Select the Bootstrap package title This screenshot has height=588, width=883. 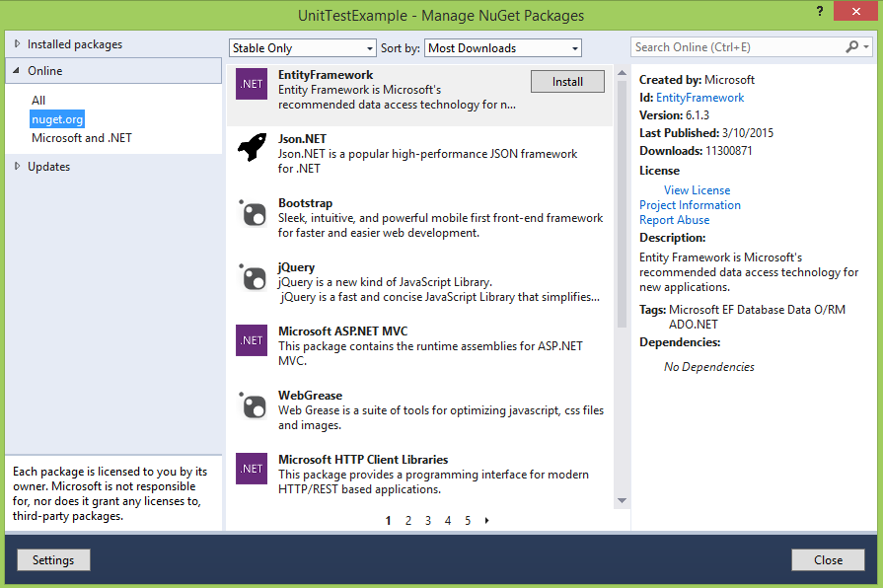coord(305,203)
